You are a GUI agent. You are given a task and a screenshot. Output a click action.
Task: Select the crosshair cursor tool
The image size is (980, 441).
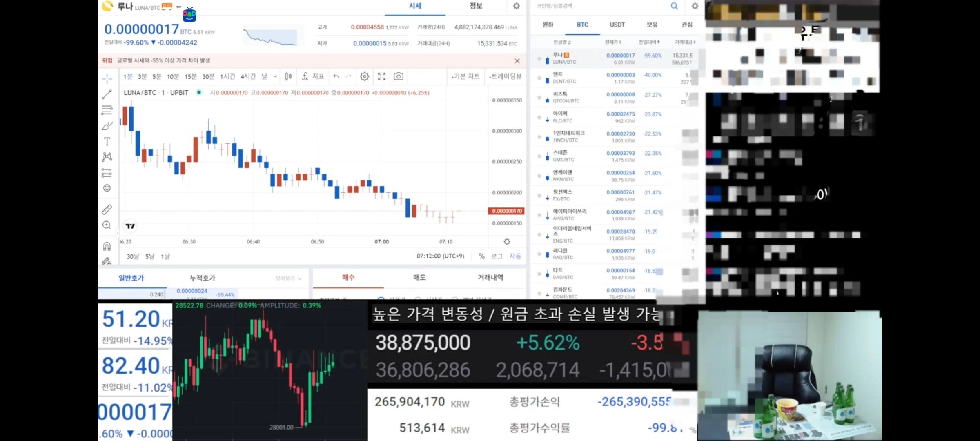(107, 78)
